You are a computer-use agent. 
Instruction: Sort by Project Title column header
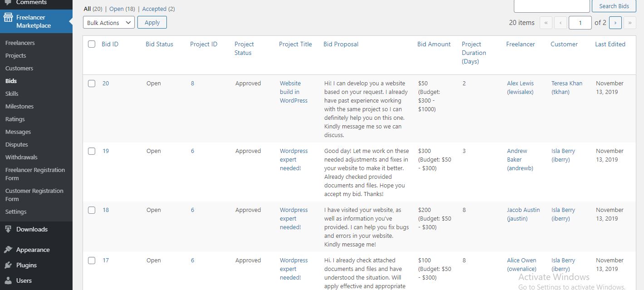click(295, 44)
